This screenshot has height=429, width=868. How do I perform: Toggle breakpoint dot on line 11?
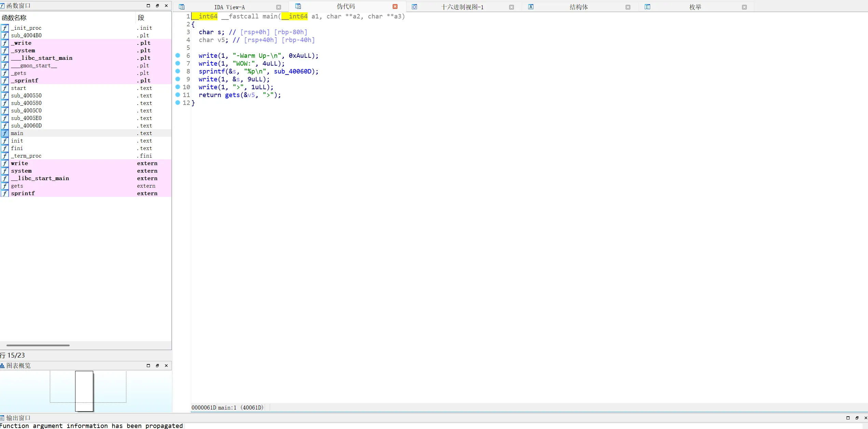pyautogui.click(x=178, y=95)
